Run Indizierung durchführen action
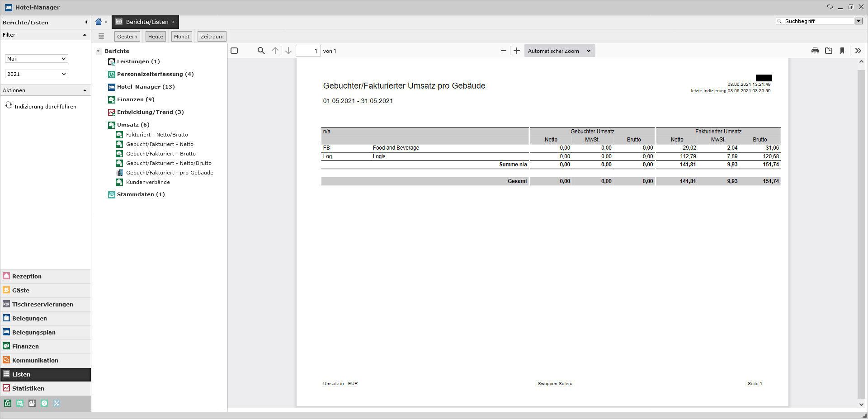This screenshot has width=868, height=419. tap(45, 107)
